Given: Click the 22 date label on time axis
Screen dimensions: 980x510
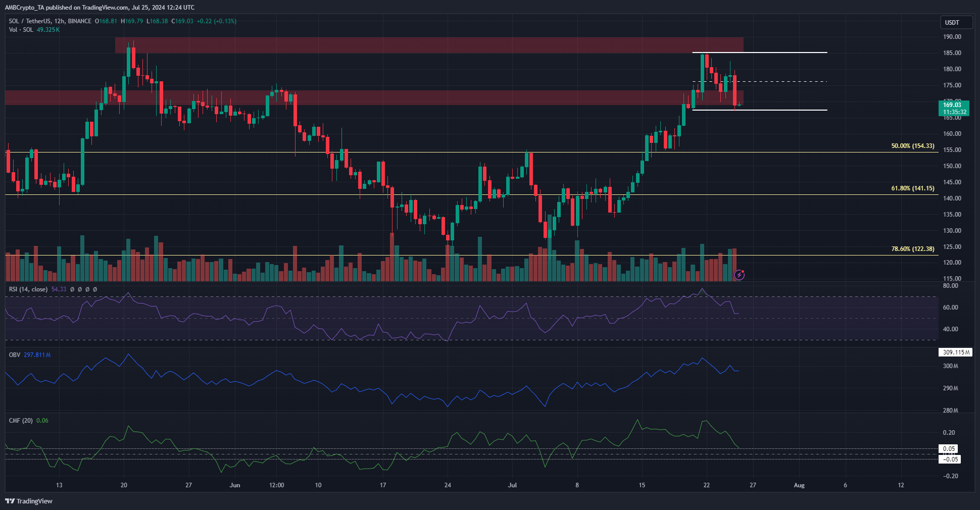Looking at the screenshot, I should coord(706,485).
